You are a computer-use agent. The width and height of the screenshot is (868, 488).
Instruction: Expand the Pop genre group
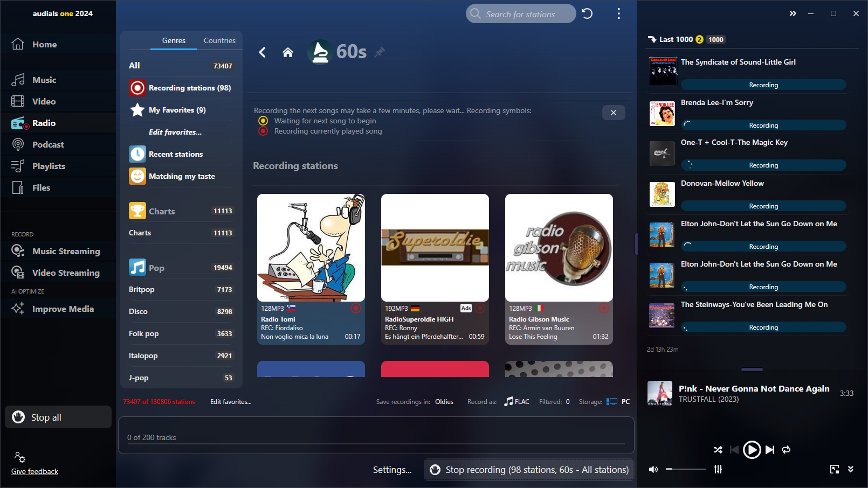[181, 268]
